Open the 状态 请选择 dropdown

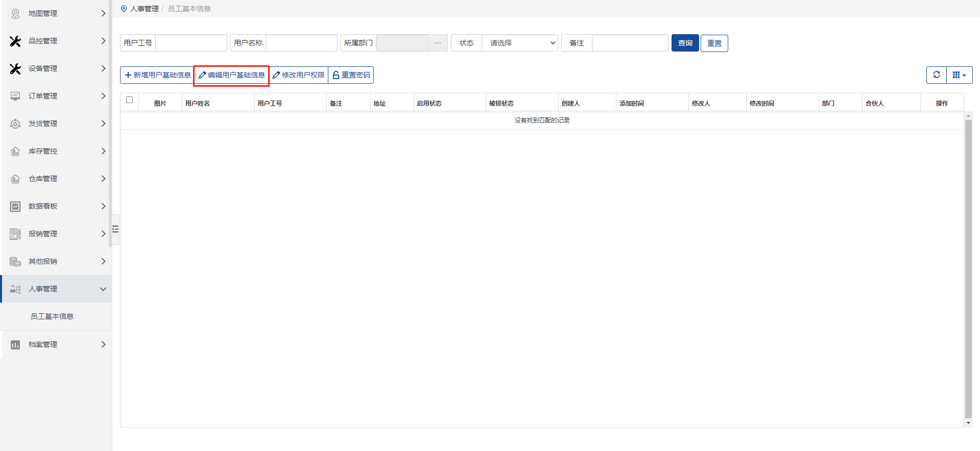point(520,43)
